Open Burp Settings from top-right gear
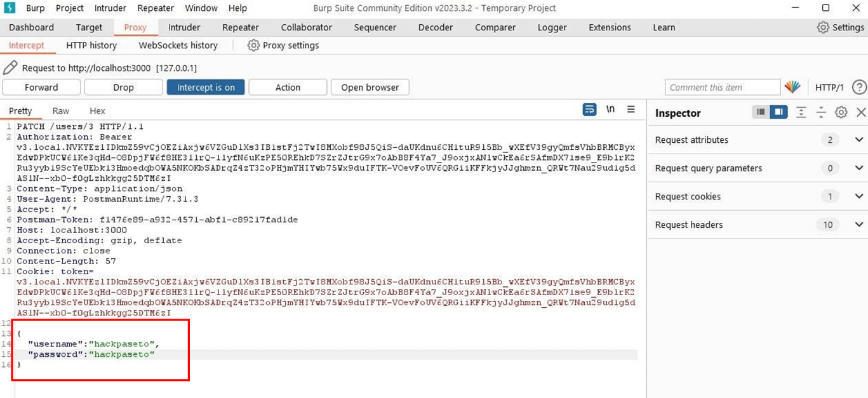 [x=839, y=27]
